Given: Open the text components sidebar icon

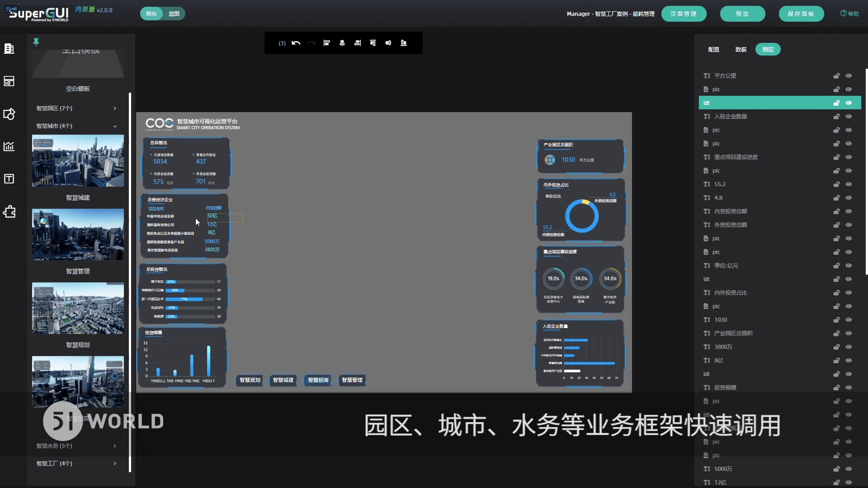Looking at the screenshot, I should click(9, 179).
